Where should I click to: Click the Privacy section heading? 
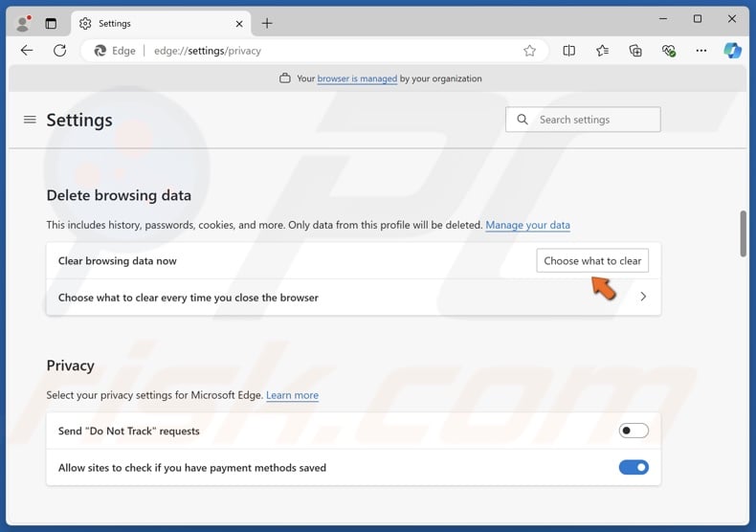71,366
